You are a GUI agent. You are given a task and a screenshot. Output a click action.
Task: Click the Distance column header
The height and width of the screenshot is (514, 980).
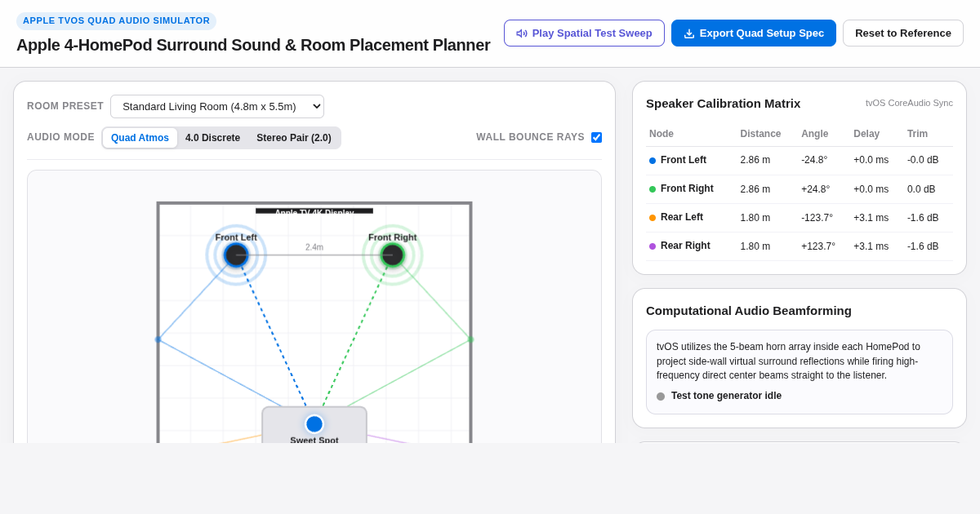(760, 134)
